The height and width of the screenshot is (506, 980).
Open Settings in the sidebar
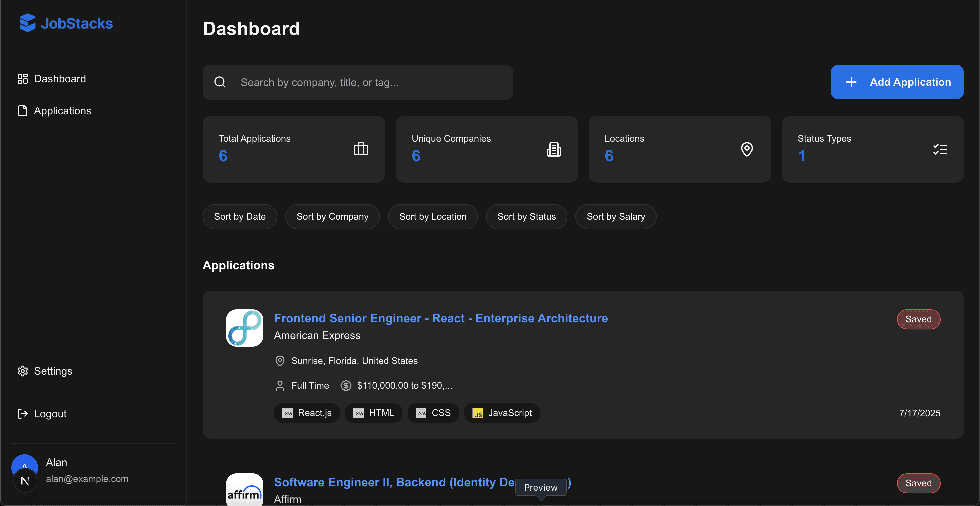[45, 371]
